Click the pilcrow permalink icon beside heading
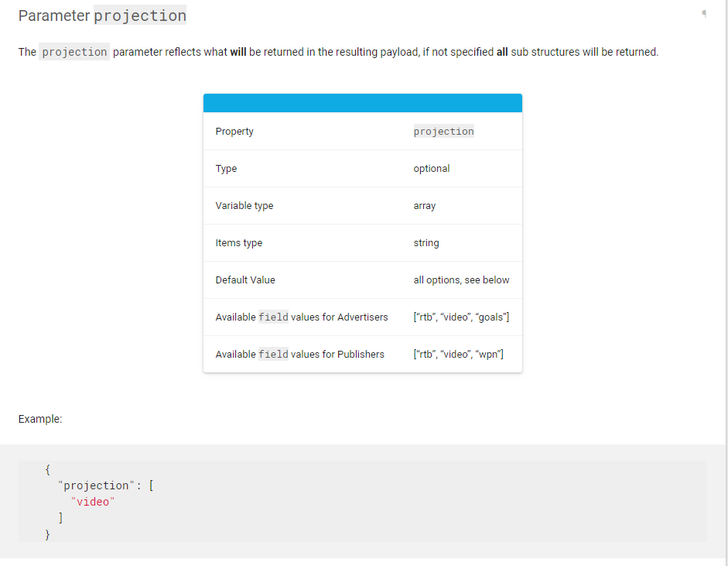 704,13
